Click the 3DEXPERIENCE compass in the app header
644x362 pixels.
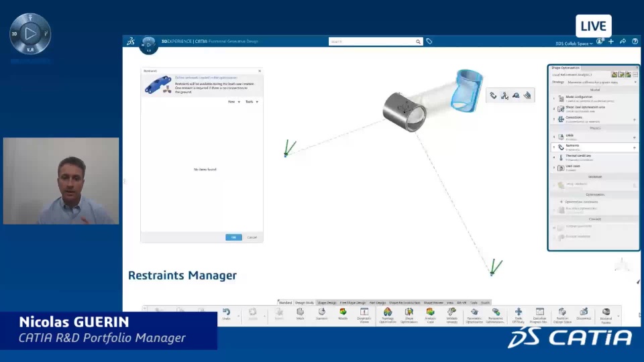pos(148,44)
